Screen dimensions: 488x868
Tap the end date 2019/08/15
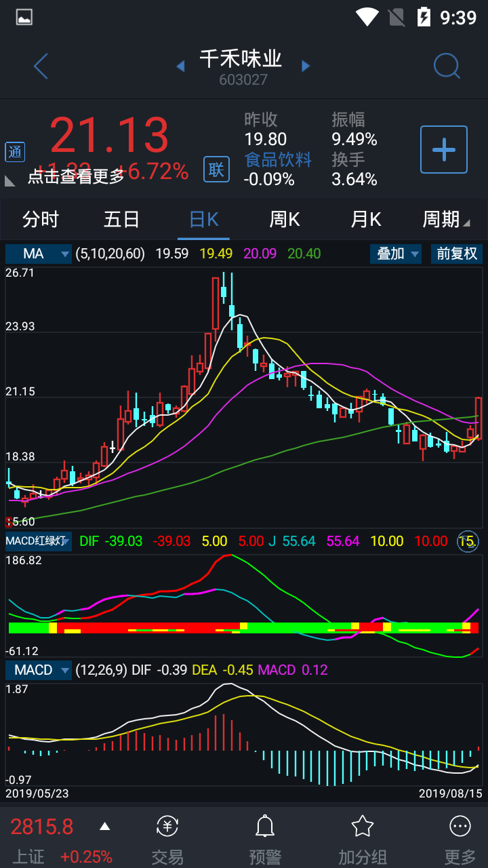point(451,793)
